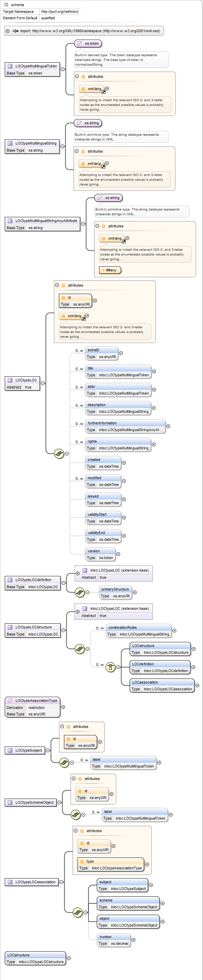The height and width of the screenshot is (980, 203).
Task: Expand the import namespace entry
Action: (7, 31)
